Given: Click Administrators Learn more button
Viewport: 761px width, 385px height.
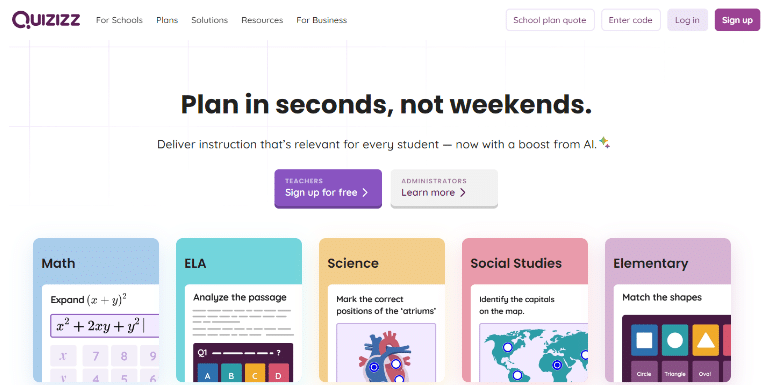Looking at the screenshot, I should pos(444,188).
